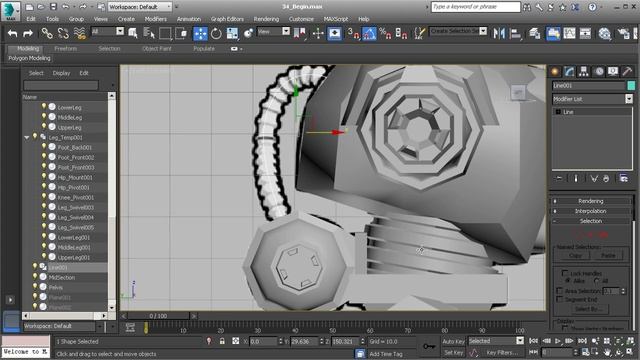Viewport: 640px width, 360px height.
Task: Toggle the 3D Snaps button
Action: point(353,33)
